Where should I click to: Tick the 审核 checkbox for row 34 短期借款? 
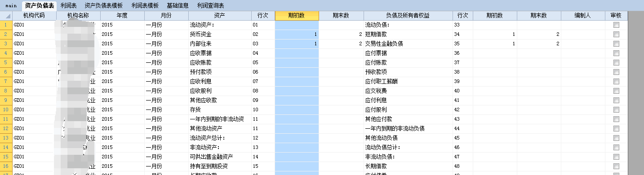point(616,35)
